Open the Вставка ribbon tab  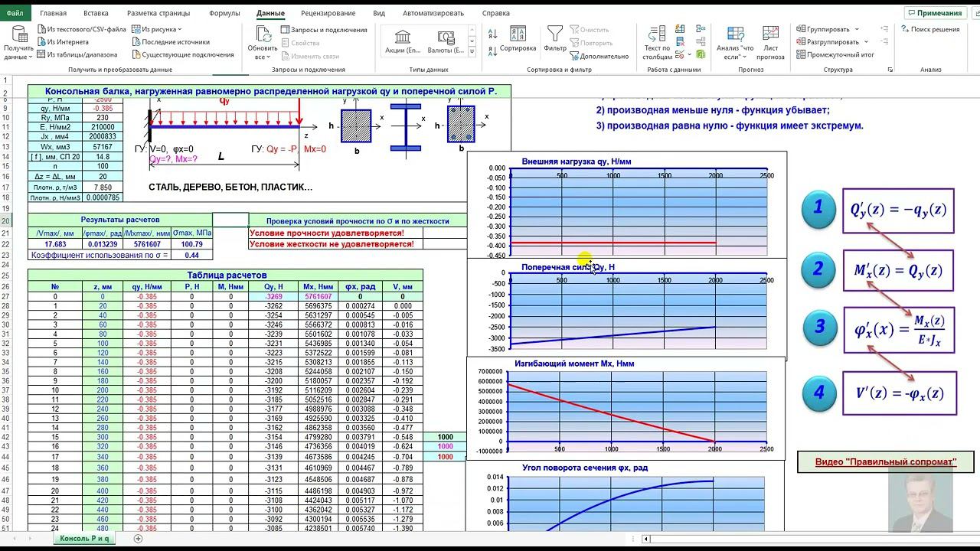pos(96,13)
